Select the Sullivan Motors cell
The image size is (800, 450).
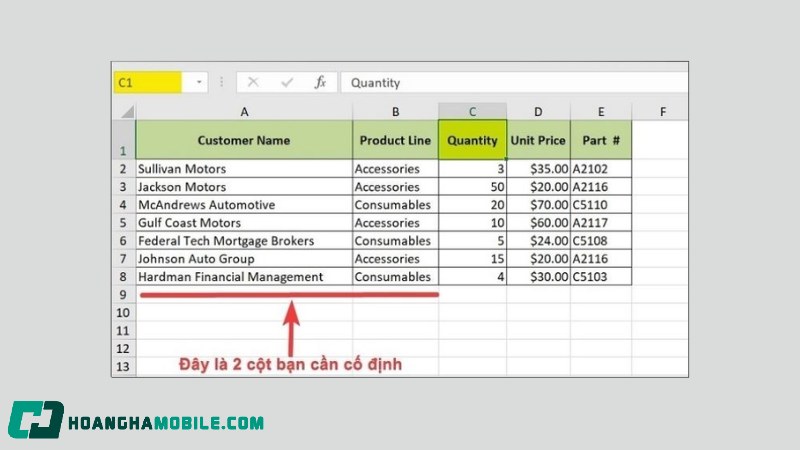click(244, 169)
